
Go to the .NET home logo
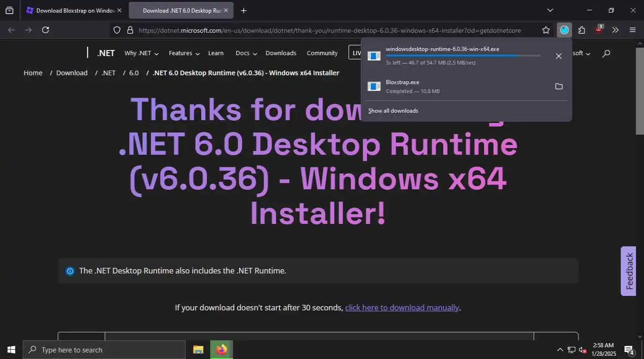click(106, 53)
